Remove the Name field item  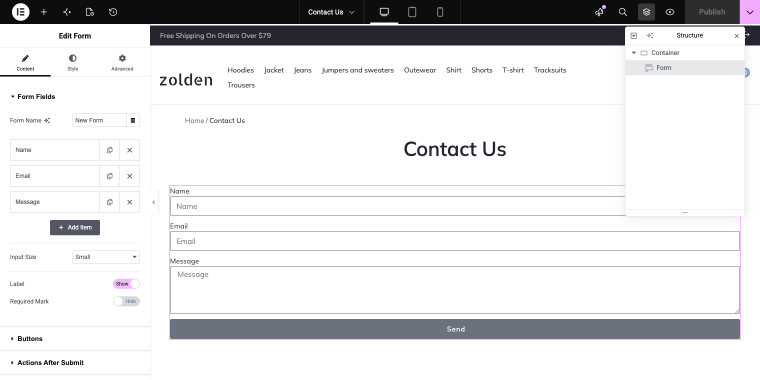coord(129,150)
